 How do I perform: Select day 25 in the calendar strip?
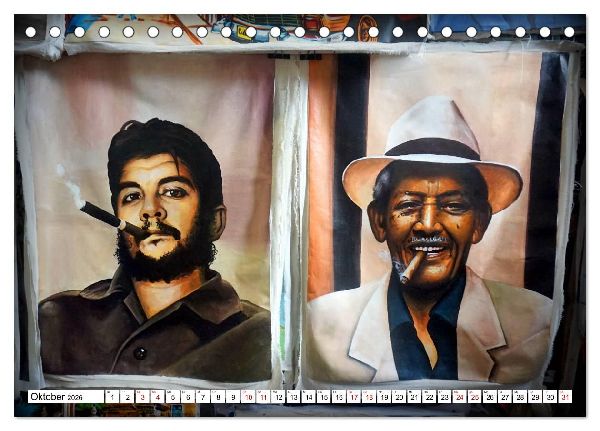(x=475, y=397)
